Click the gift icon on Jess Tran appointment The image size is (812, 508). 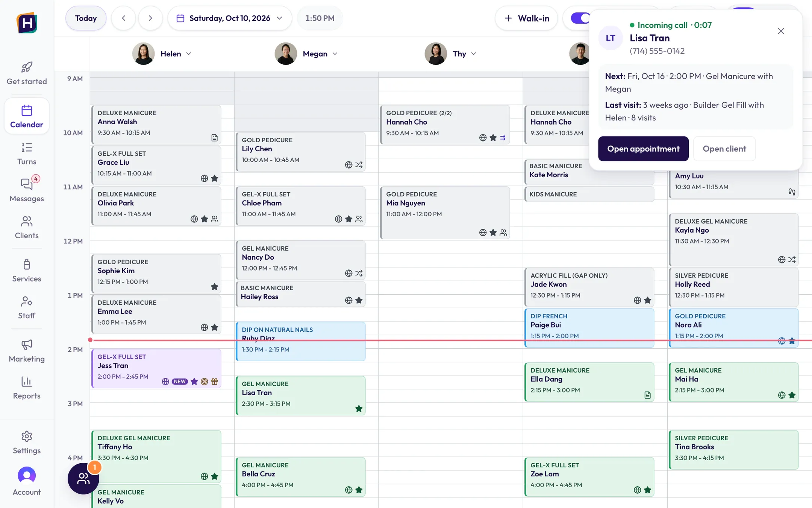pyautogui.click(x=214, y=382)
